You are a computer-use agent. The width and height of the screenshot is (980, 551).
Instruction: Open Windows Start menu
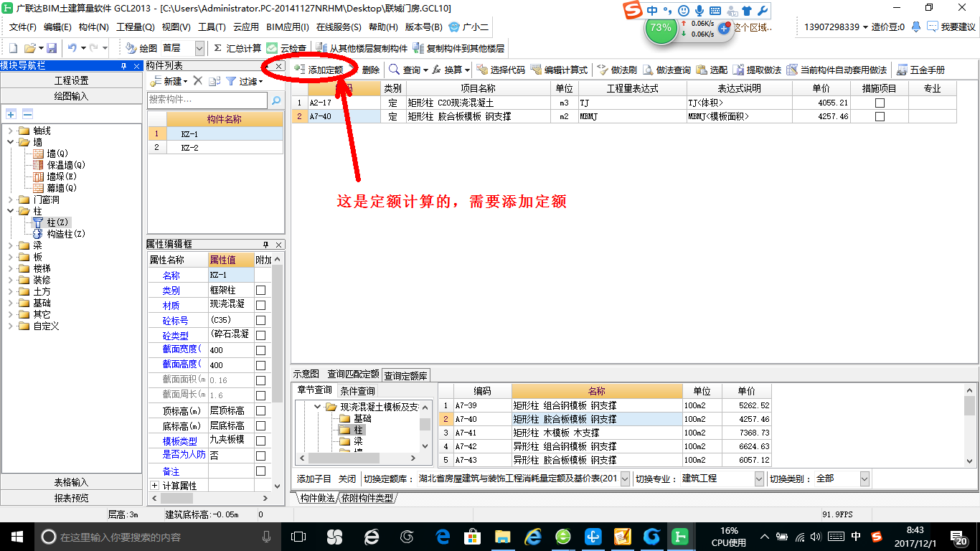point(16,536)
